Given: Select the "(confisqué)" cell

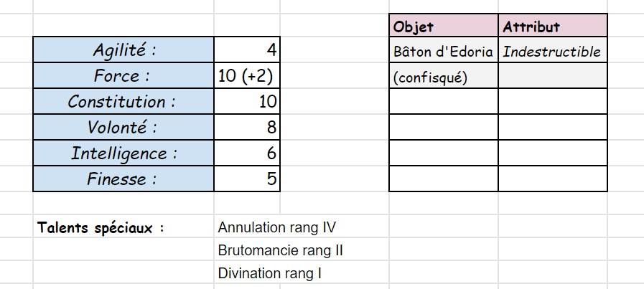Looking at the screenshot, I should (x=444, y=77).
